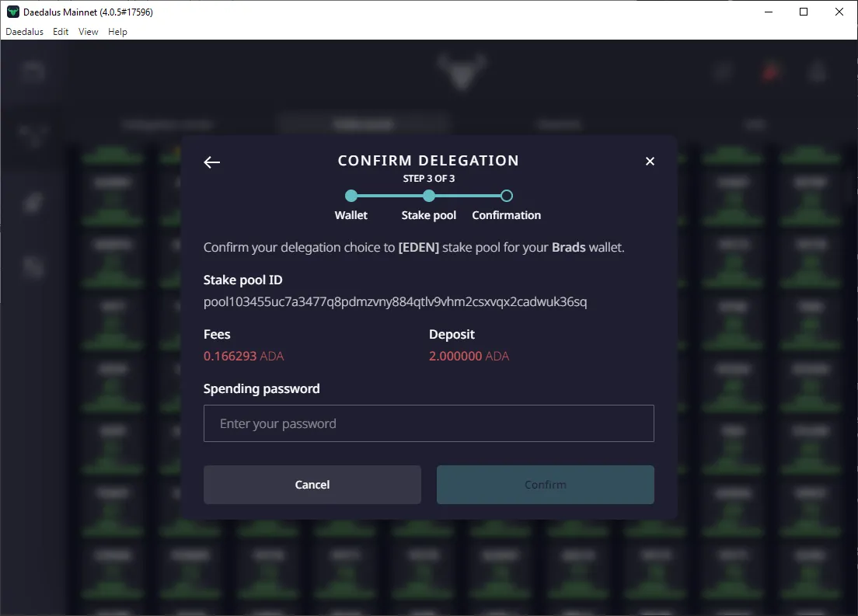Minimize the Daedalus window
This screenshot has height=616, width=858.
click(x=769, y=12)
